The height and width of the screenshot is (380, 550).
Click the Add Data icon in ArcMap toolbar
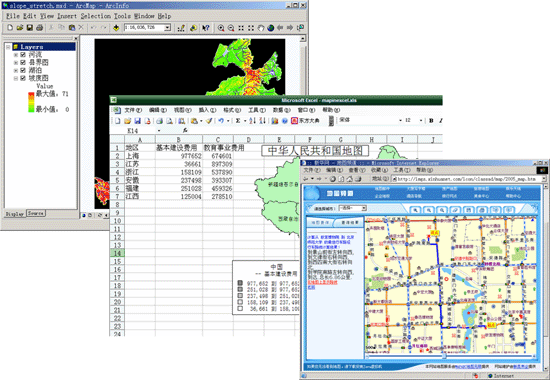116,28
